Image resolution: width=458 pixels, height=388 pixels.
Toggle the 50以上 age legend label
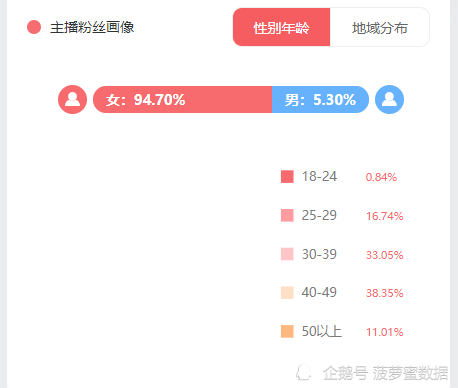click(322, 331)
